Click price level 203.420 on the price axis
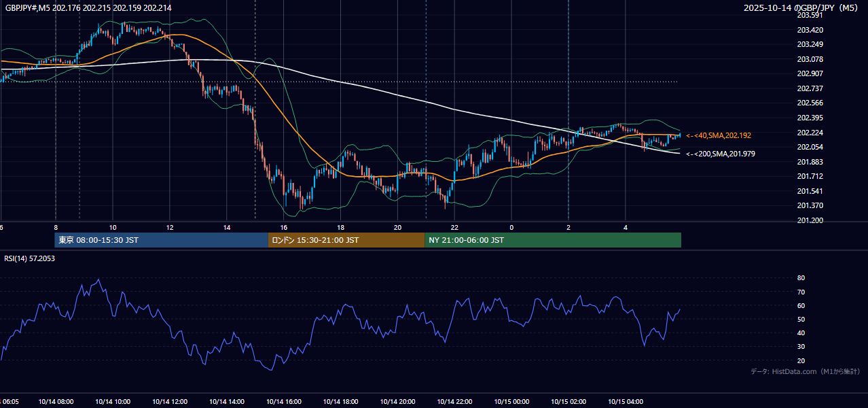Screen dimensions: 868x408 pos(810,30)
